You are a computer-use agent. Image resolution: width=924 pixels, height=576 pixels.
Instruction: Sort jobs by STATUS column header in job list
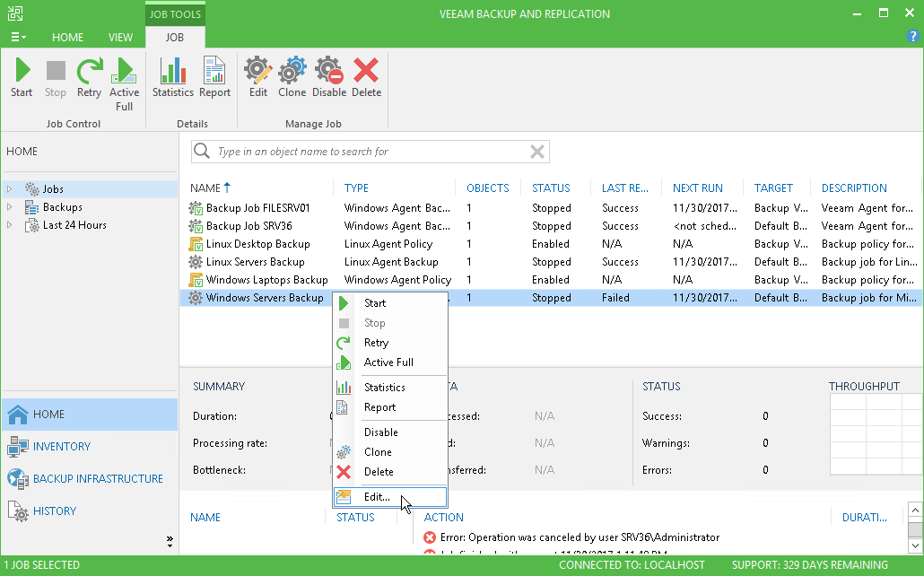(551, 188)
